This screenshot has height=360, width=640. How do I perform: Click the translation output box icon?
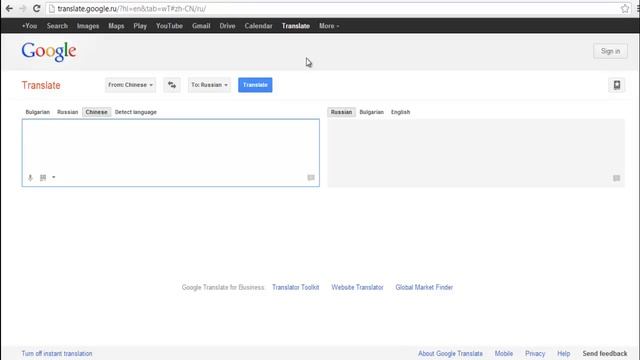[x=616, y=178]
